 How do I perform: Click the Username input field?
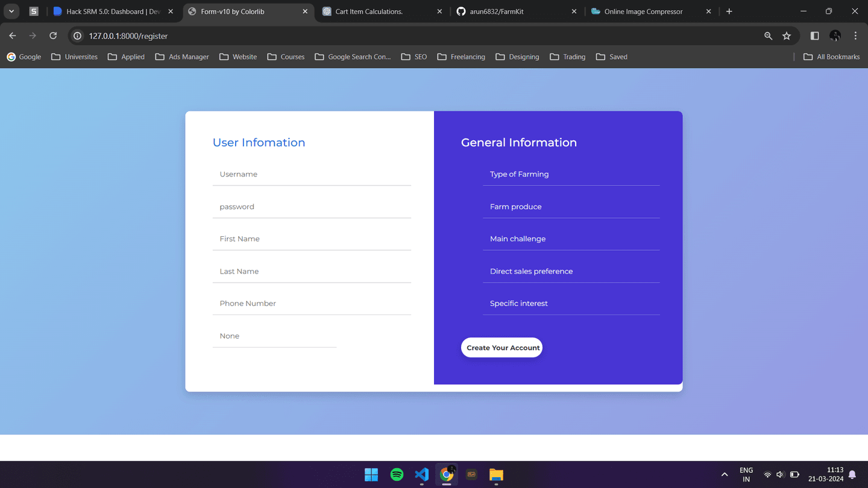click(x=312, y=174)
